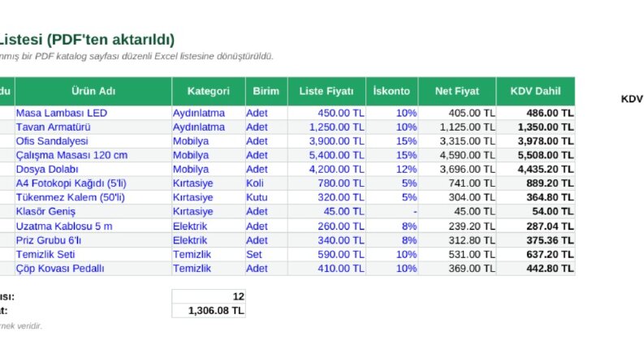Select the list price '340.00 TL' cell

click(326, 240)
